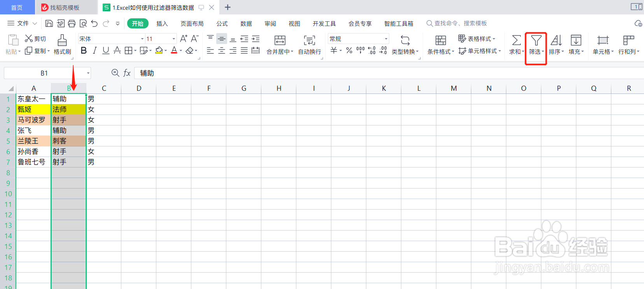644x289 pixels.
Task: Click the Clear eraser icon
Action: pos(189,51)
